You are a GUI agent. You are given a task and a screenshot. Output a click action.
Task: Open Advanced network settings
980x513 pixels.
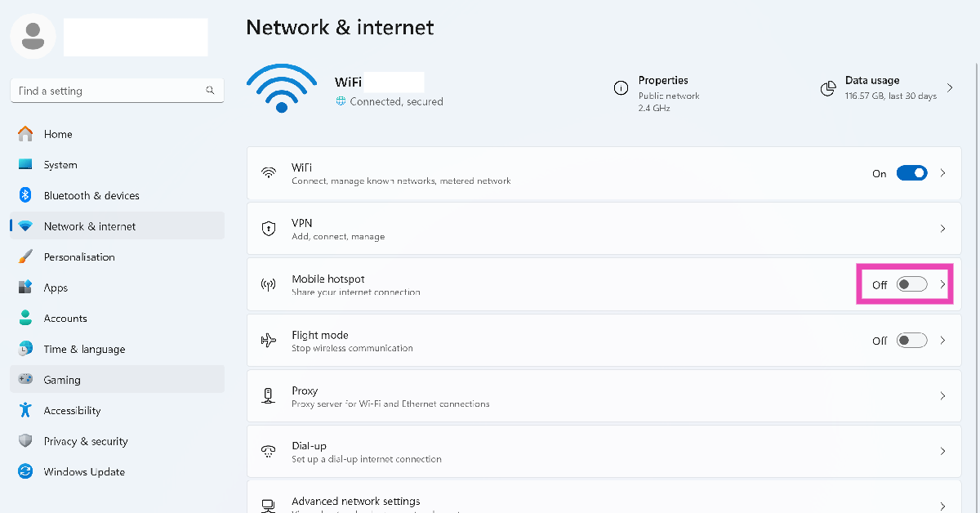coord(356,502)
